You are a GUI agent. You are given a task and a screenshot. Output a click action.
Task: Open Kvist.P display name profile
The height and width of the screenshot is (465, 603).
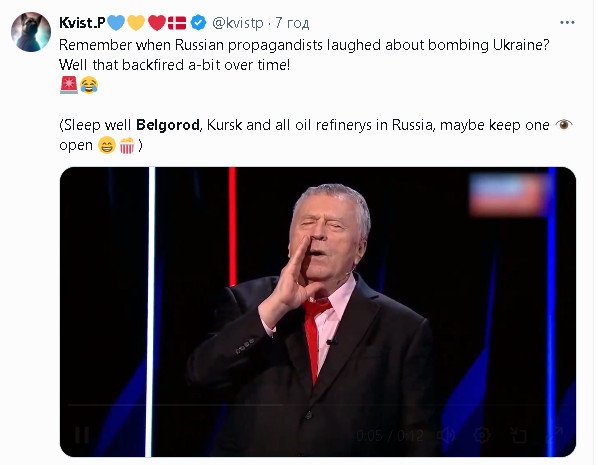coord(82,23)
